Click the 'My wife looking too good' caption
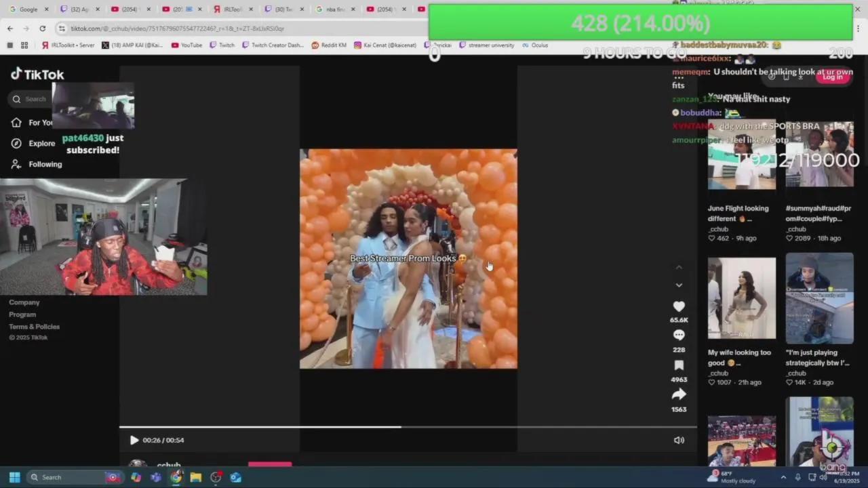The image size is (868, 488). pyautogui.click(x=739, y=357)
